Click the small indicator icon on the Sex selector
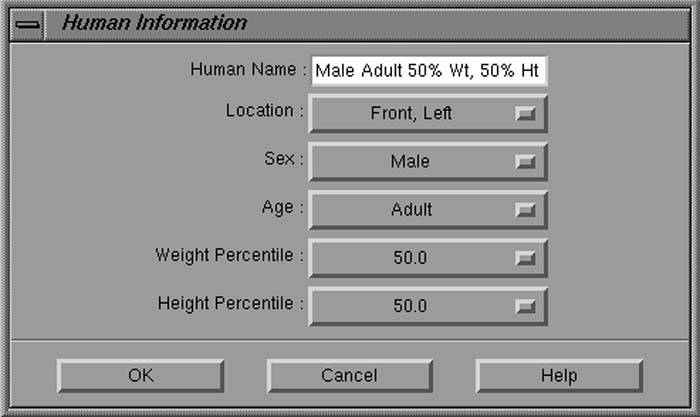 coord(526,162)
